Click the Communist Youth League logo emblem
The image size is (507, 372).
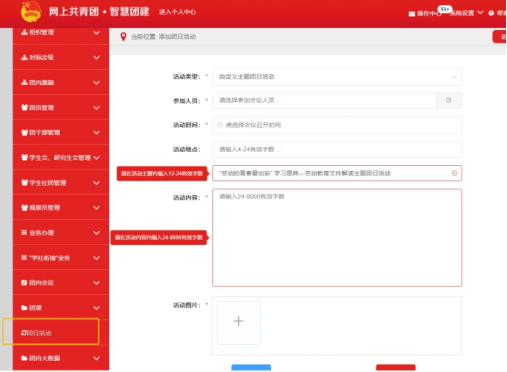pos(31,12)
